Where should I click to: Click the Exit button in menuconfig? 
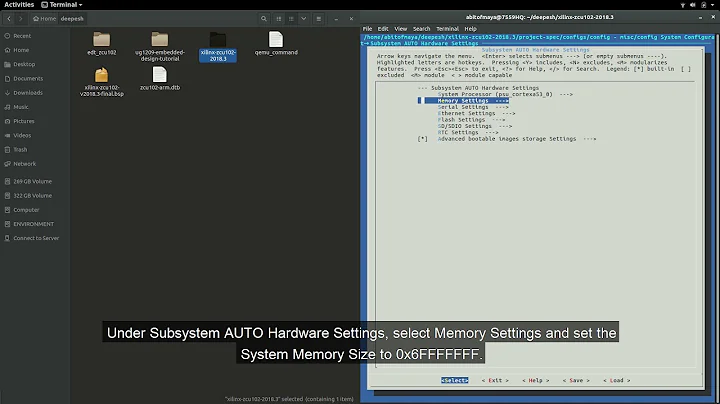coord(495,380)
